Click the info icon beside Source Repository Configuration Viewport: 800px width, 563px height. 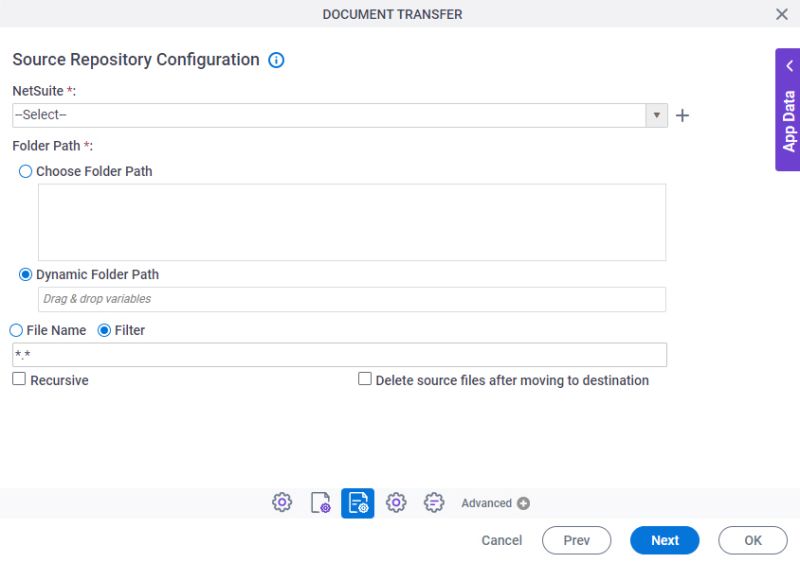(x=276, y=60)
